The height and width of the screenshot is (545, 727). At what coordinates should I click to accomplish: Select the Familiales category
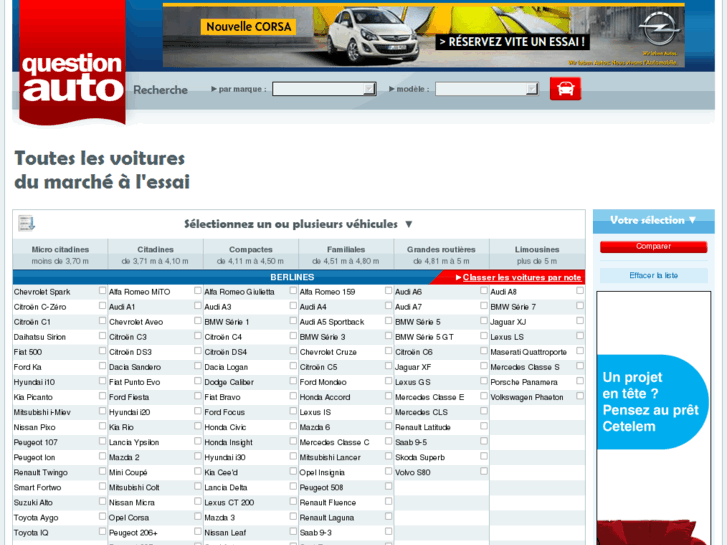(346, 255)
